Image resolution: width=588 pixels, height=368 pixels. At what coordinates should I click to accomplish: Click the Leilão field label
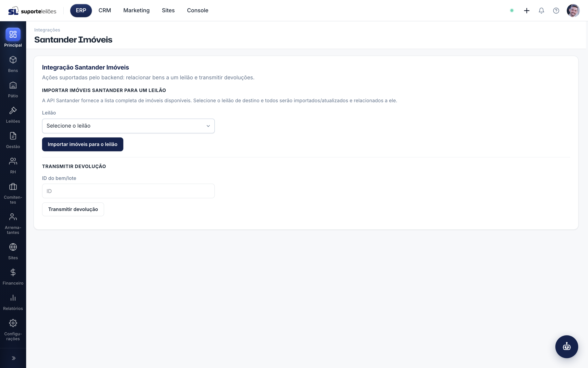(49, 113)
